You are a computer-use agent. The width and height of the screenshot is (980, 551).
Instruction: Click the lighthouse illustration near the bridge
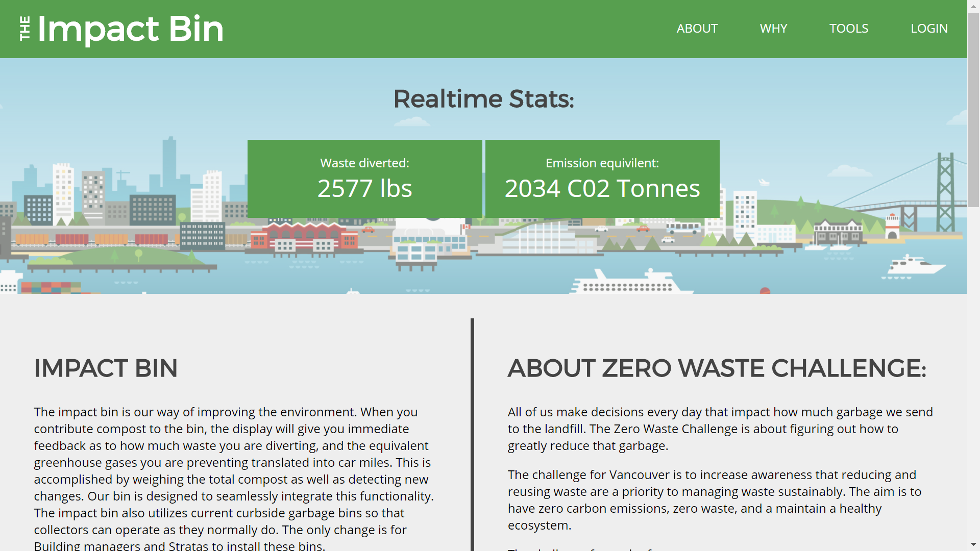pos(892,227)
